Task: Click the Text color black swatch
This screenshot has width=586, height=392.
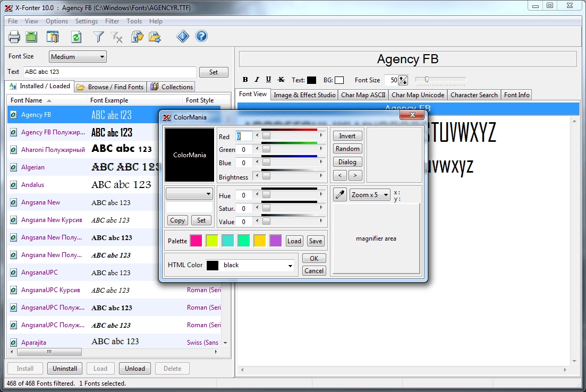Action: 311,80
